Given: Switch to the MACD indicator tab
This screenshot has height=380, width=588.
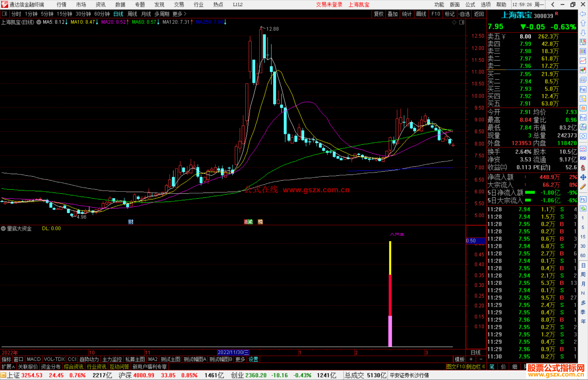Looking at the screenshot, I should click(34, 359).
